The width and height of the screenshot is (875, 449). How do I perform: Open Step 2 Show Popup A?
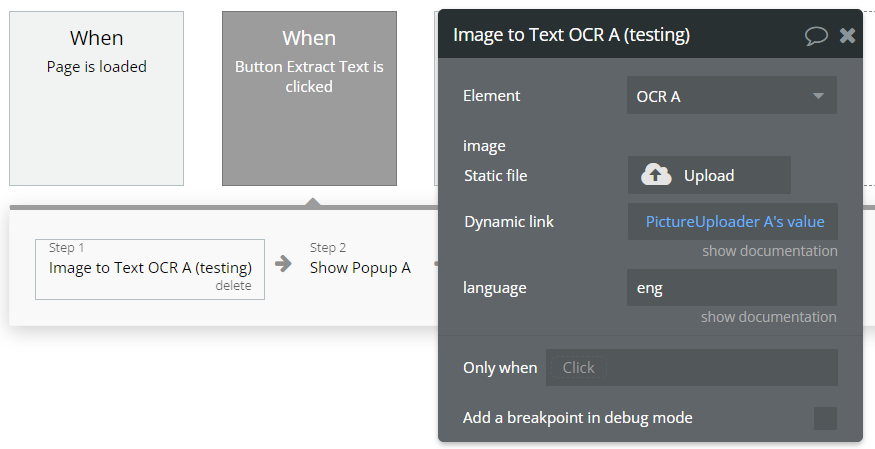point(360,267)
